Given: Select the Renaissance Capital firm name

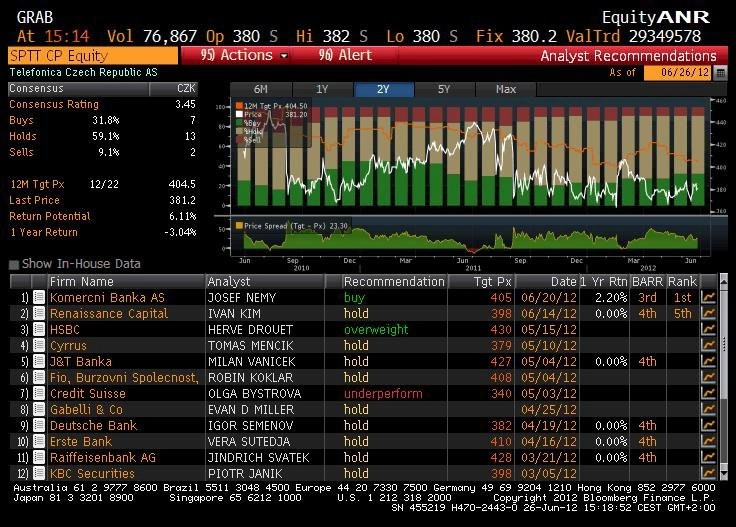Looking at the screenshot, I should [108, 313].
